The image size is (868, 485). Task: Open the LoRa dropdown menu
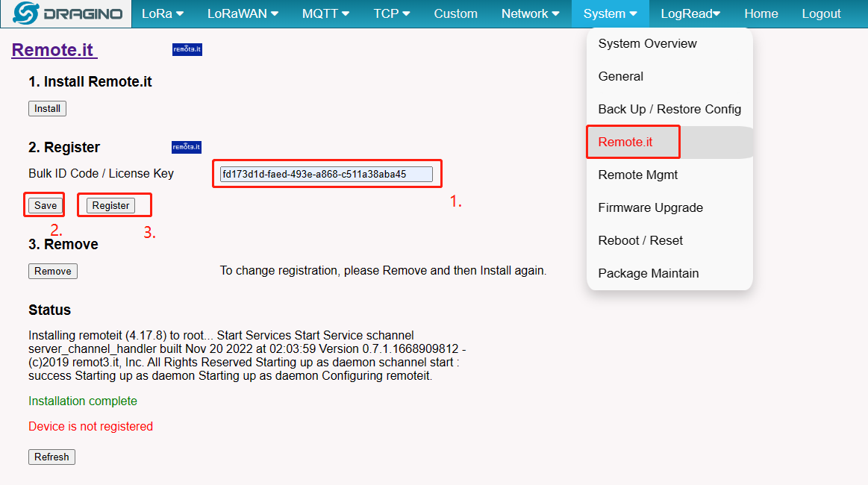[x=163, y=14]
